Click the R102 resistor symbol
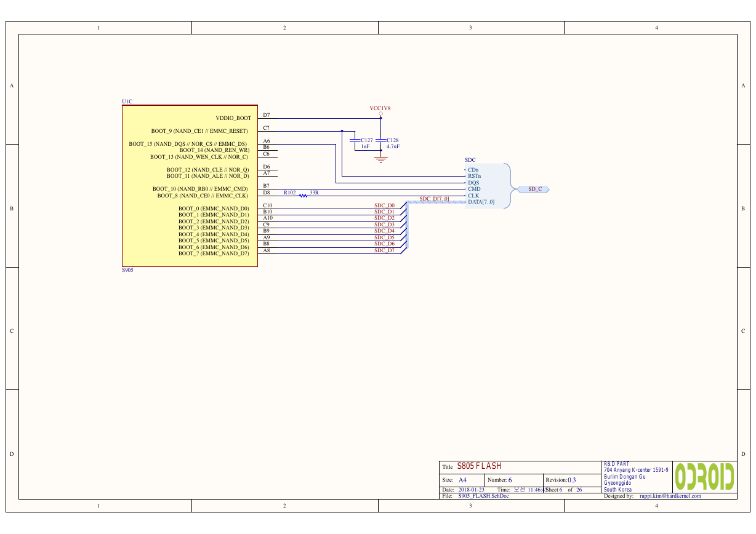Screen dimensions: 756x534 [x=303, y=196]
